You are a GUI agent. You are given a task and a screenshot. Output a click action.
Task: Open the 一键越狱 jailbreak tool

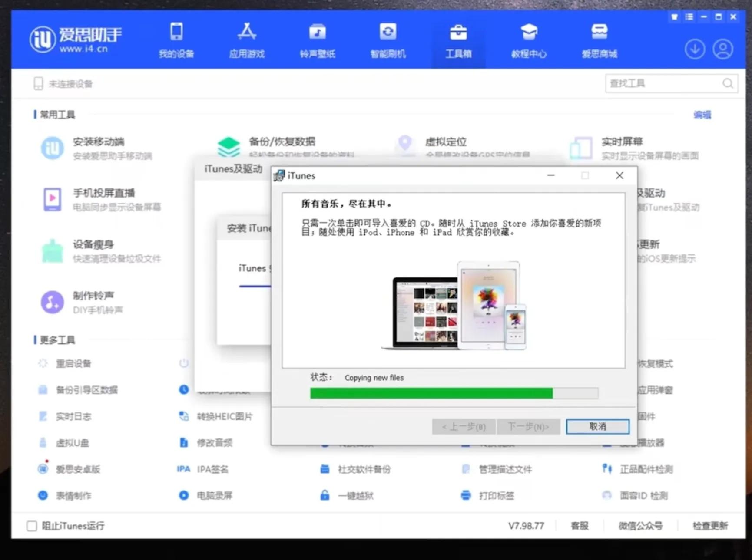(x=356, y=495)
